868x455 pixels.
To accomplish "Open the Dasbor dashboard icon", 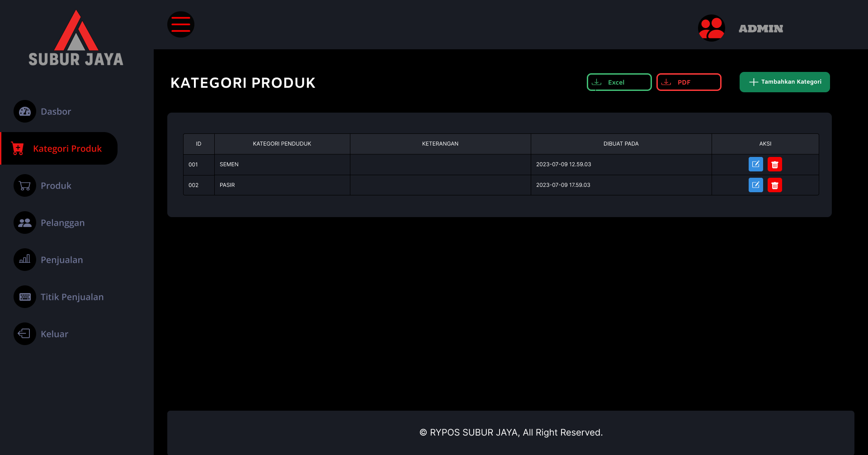I will coord(24,111).
